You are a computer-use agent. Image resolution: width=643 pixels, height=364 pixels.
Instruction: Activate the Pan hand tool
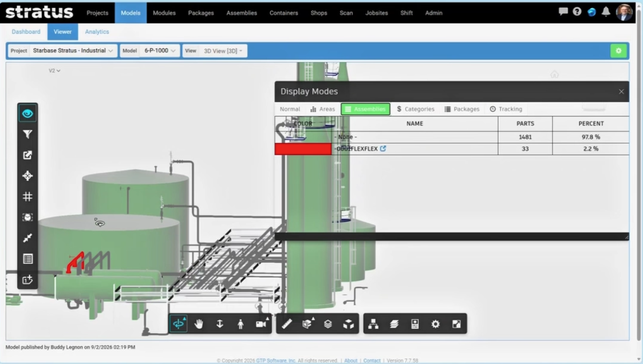point(199,324)
